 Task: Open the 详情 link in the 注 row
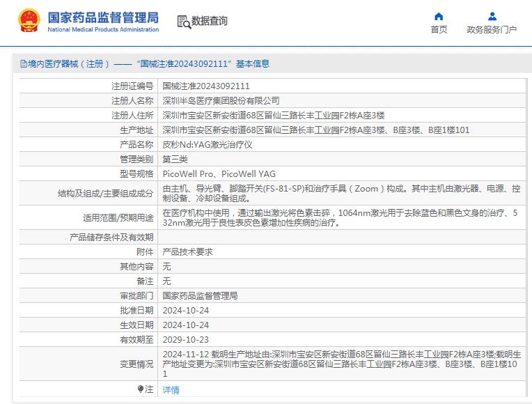tap(171, 390)
